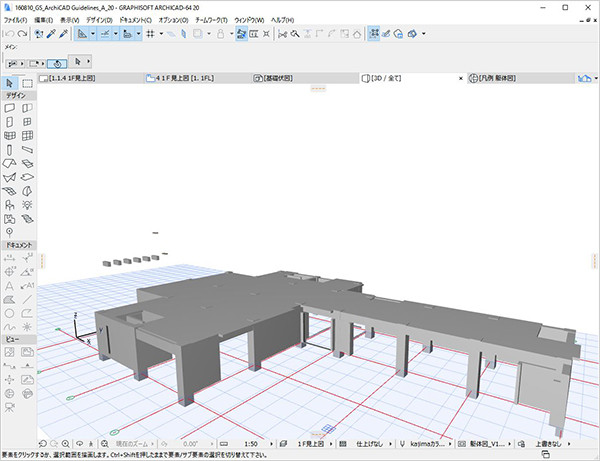Open the scale 1:50 dropdown
The width and height of the screenshot is (600, 461).
[271, 444]
